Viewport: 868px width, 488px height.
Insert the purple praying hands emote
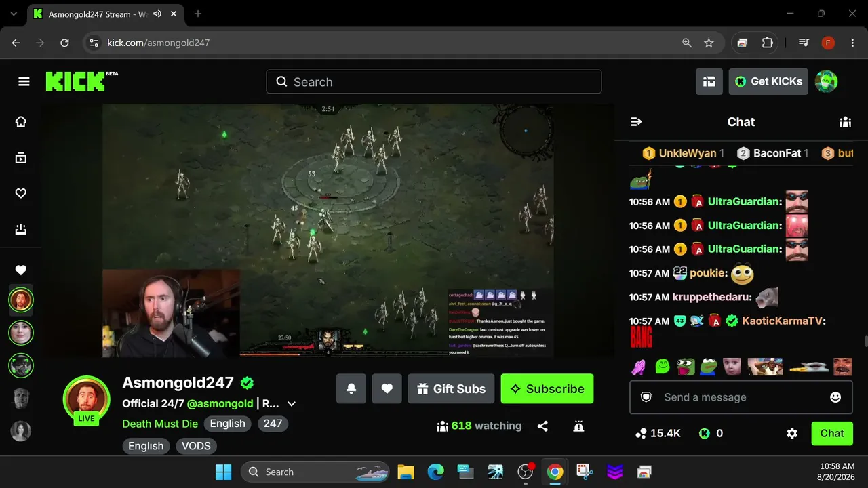coord(639,367)
